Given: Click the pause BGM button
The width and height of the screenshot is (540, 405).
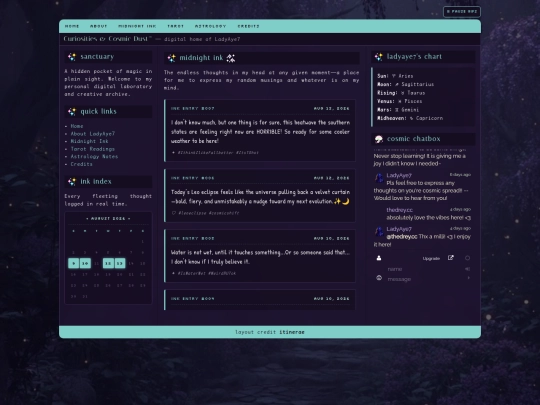Looking at the screenshot, I should point(462,12).
